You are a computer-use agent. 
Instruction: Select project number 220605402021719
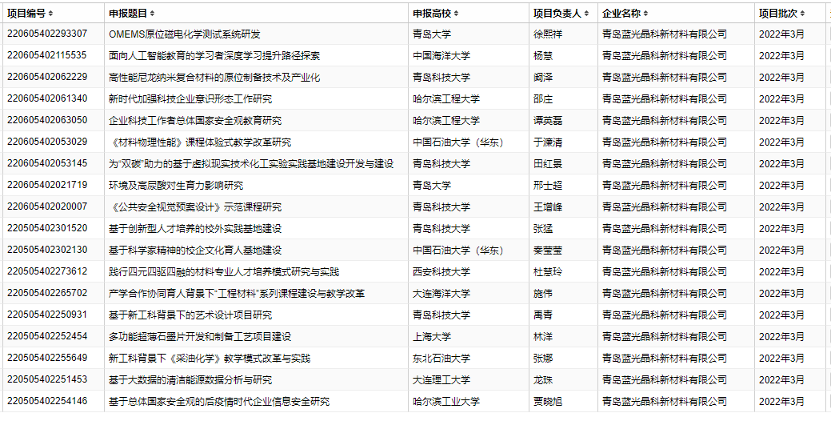click(x=47, y=185)
